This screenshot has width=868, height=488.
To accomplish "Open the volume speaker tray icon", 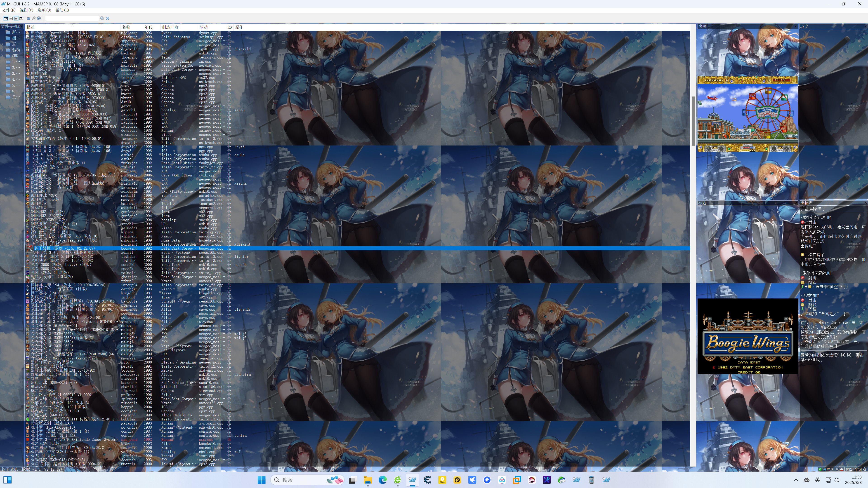I will 836,480.
